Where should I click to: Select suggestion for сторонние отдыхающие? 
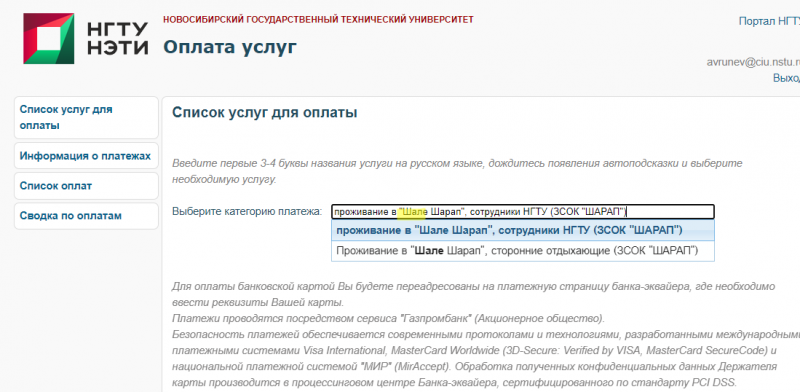[x=523, y=251]
